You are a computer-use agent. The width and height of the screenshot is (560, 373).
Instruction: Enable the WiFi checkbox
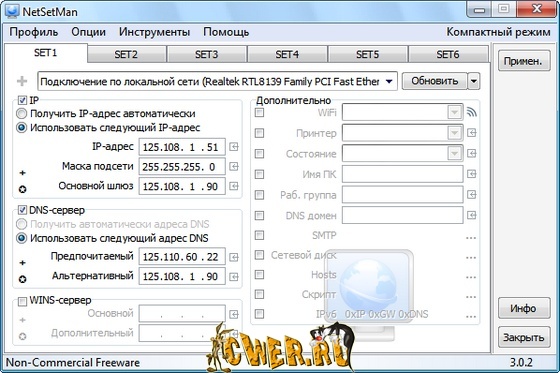pos(259,113)
